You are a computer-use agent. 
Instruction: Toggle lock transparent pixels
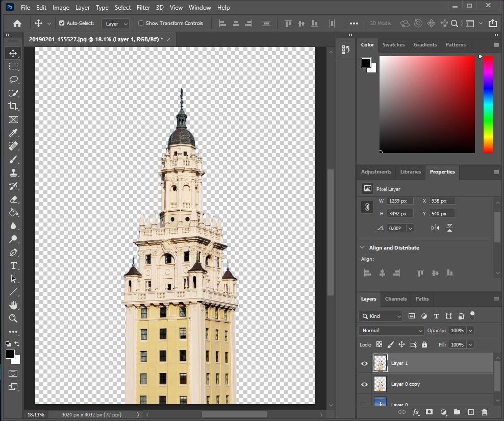[380, 345]
